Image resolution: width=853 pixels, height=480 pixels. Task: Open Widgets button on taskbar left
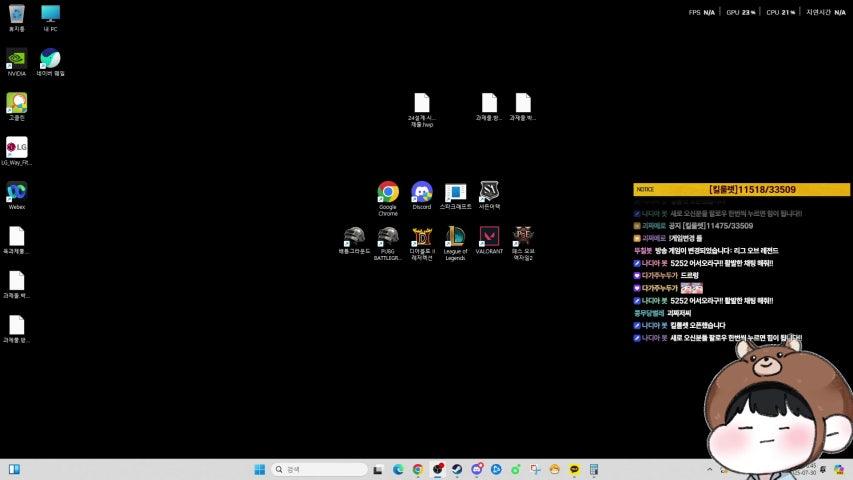[x=14, y=469]
